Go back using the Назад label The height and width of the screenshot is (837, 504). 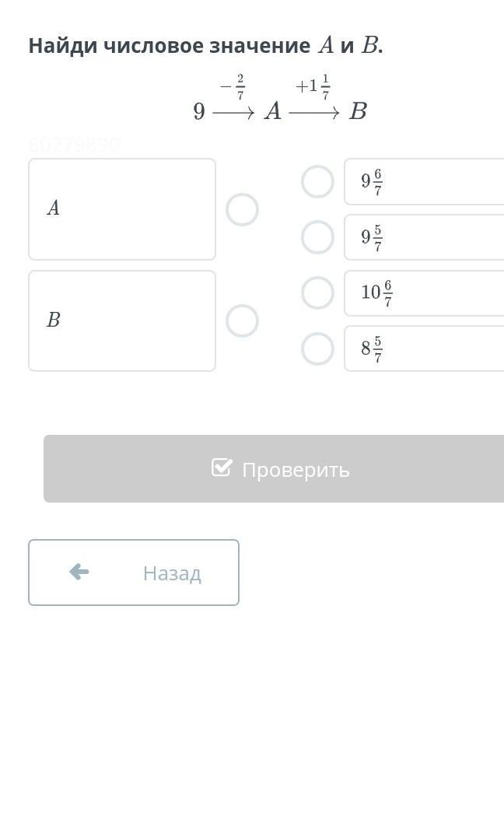[x=172, y=573]
